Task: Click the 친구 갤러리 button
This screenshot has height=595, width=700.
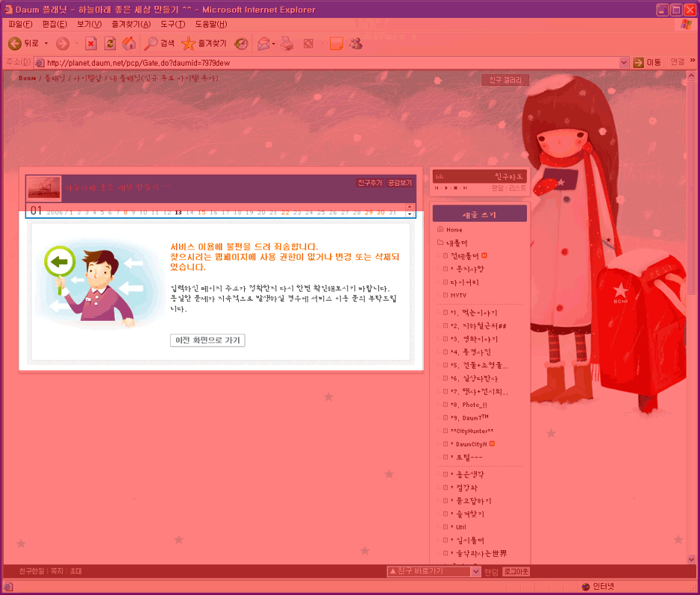Action: (x=505, y=80)
